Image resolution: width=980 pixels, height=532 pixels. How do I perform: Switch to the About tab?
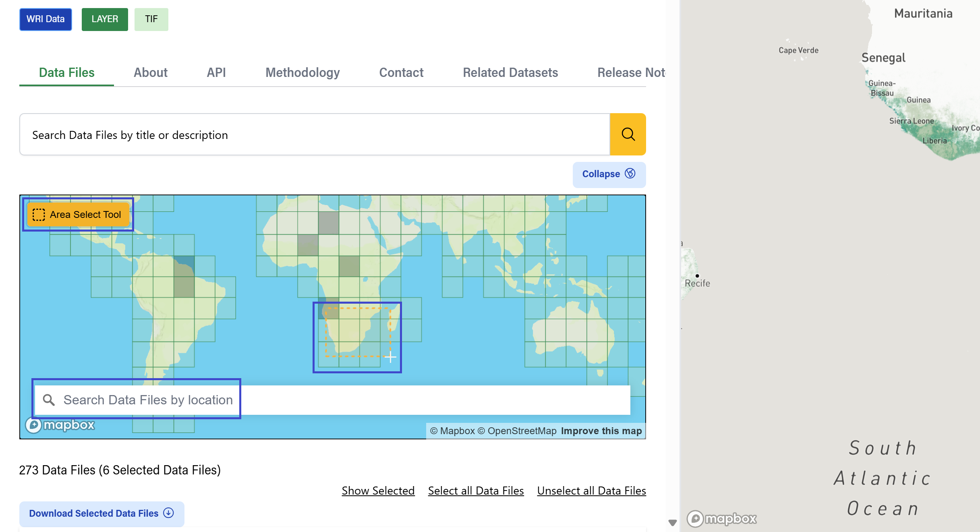coord(150,72)
